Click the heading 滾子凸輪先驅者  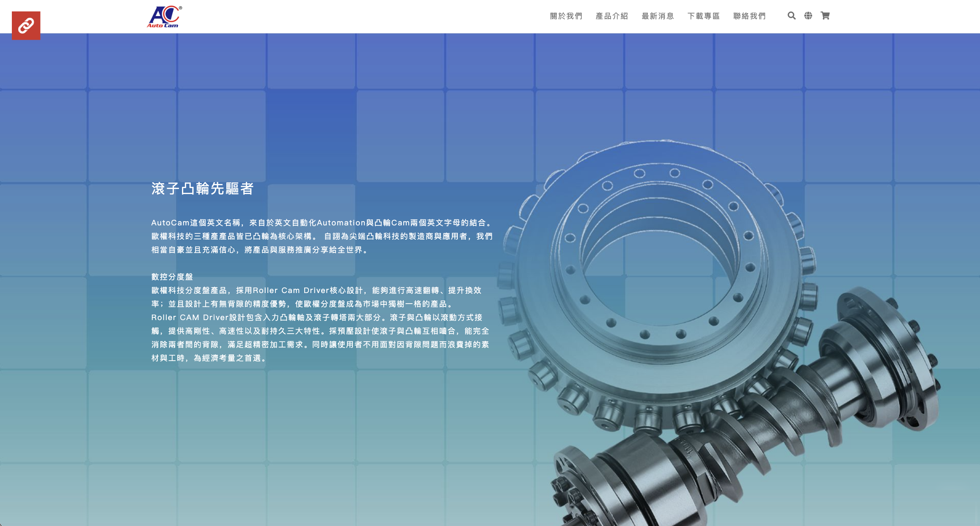202,189
